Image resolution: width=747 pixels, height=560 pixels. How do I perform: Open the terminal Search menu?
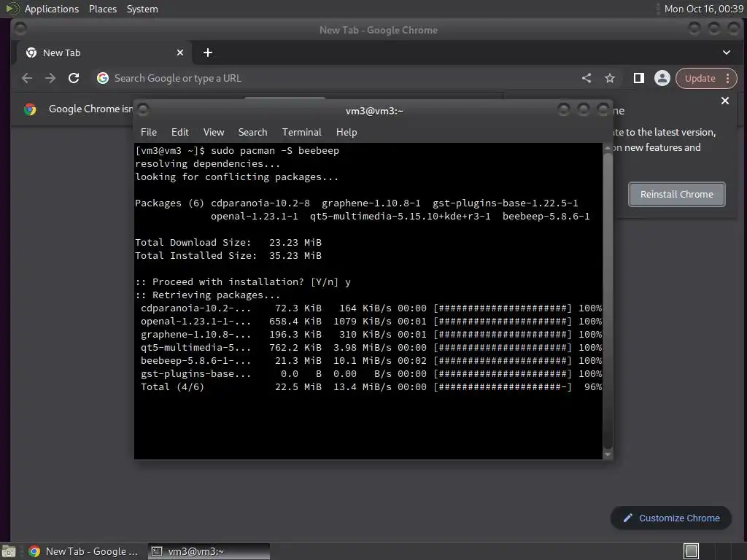[x=252, y=132]
